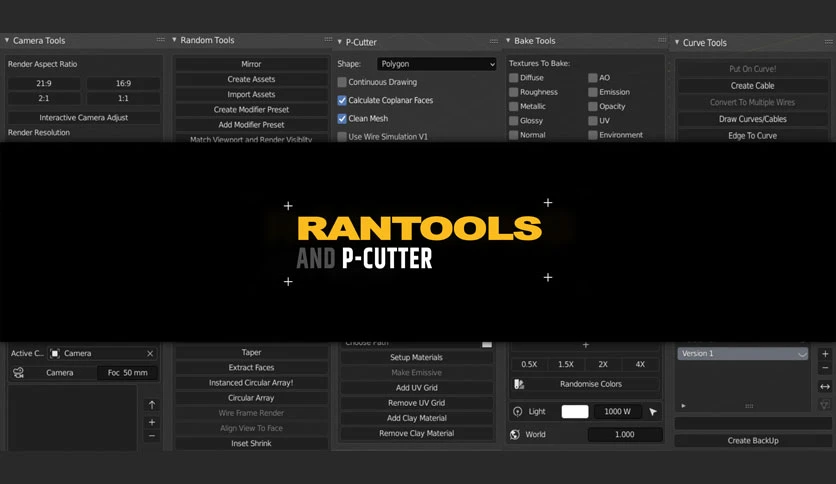Image resolution: width=836 pixels, height=484 pixels.
Task: Enable Use Wire Simulation V1
Action: coord(342,136)
